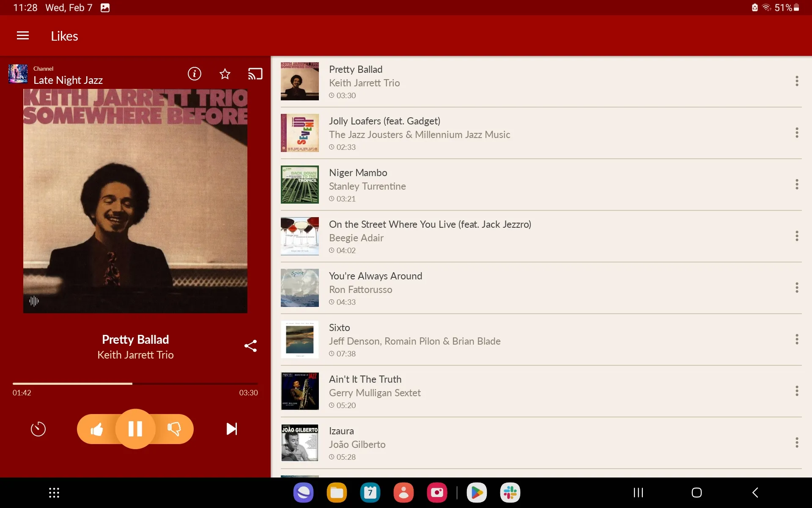Open more options for Ain't It The Truth
This screenshot has height=508, width=812.
(x=797, y=391)
